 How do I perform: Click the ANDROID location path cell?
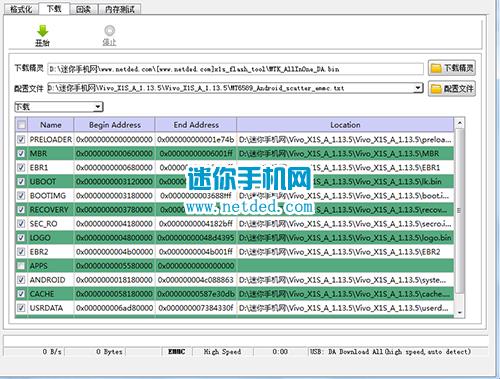click(345, 280)
